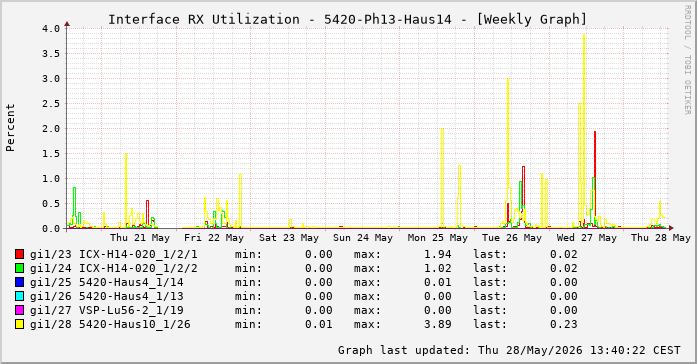Click the last value 0.23
This screenshot has width=697, height=364.
point(564,324)
